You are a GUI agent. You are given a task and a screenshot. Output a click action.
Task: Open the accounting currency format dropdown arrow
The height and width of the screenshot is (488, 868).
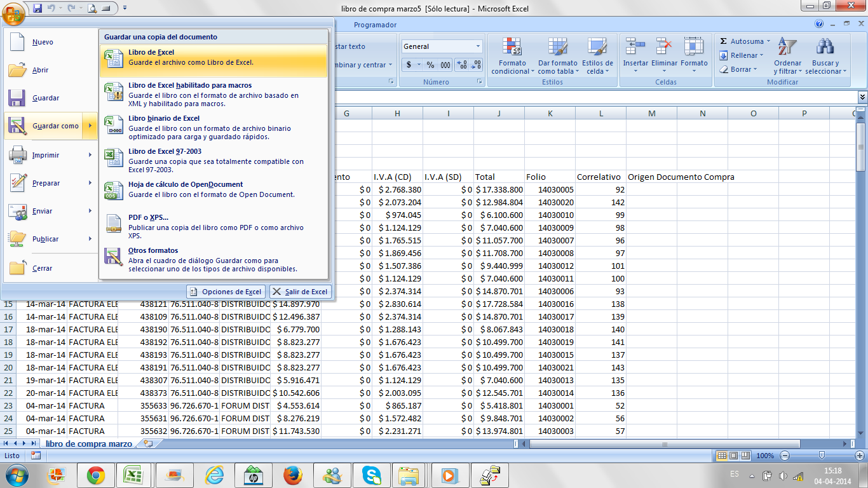(417, 65)
